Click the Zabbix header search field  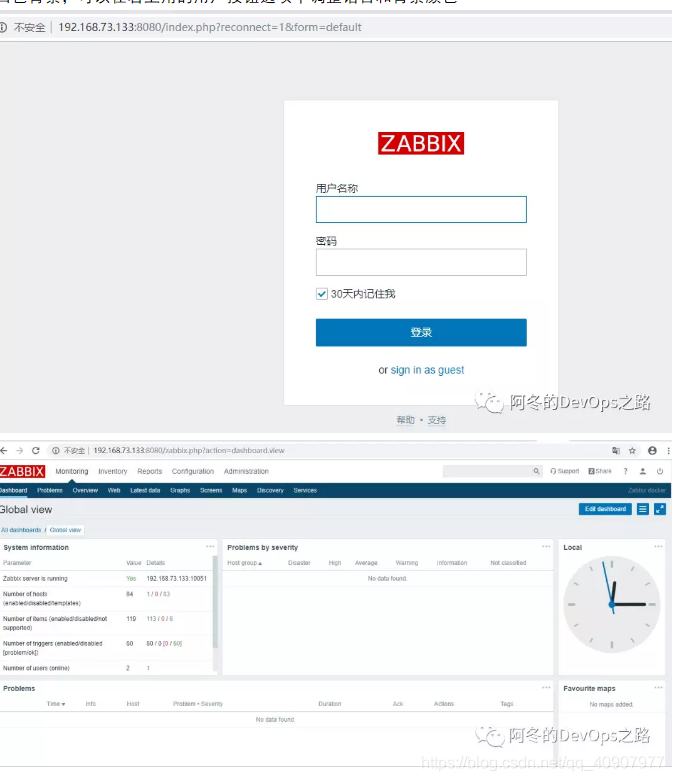point(487,471)
